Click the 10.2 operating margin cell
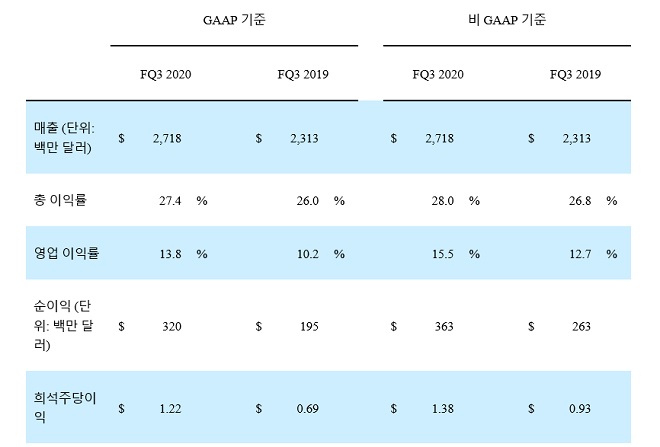660x447 pixels. pyautogui.click(x=306, y=254)
